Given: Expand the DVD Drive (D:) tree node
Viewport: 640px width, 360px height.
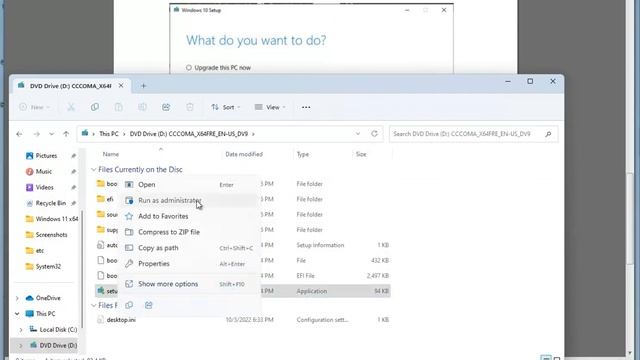Looking at the screenshot, I should (x=21, y=345).
